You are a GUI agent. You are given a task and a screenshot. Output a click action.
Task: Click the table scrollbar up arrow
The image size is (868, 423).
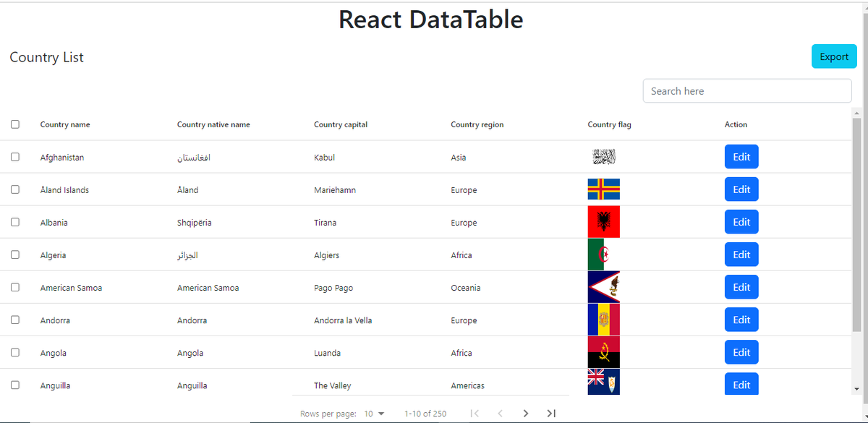click(x=856, y=114)
